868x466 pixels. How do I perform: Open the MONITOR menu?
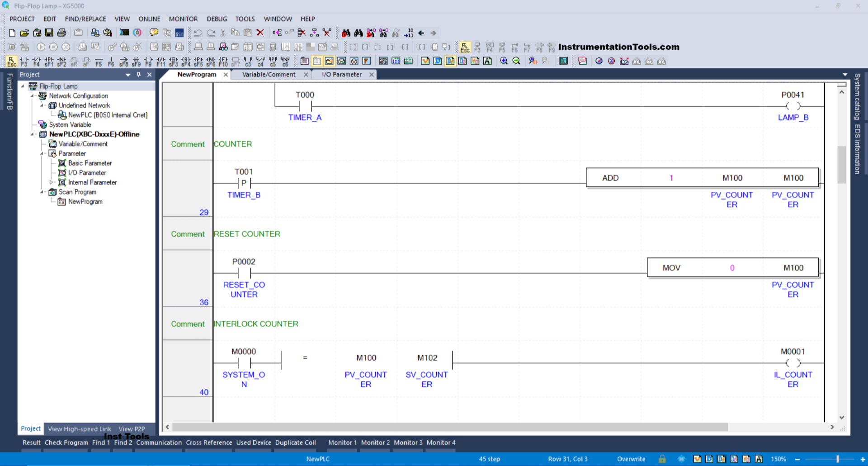coord(183,19)
